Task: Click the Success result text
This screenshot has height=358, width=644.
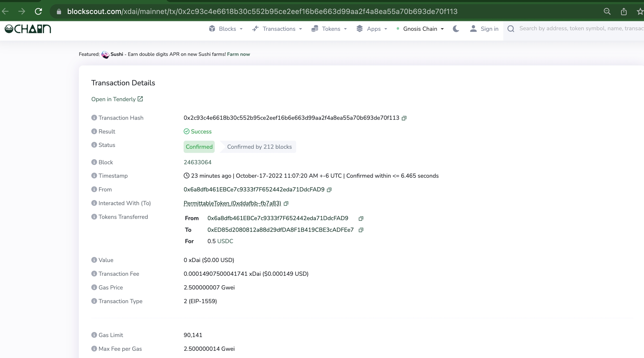Action: click(x=201, y=131)
